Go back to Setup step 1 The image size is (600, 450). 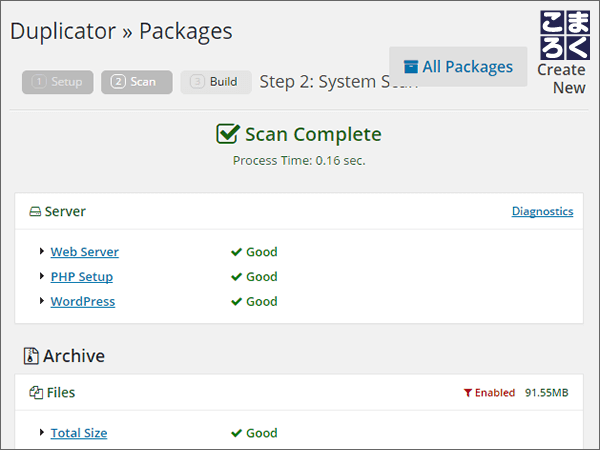click(58, 82)
